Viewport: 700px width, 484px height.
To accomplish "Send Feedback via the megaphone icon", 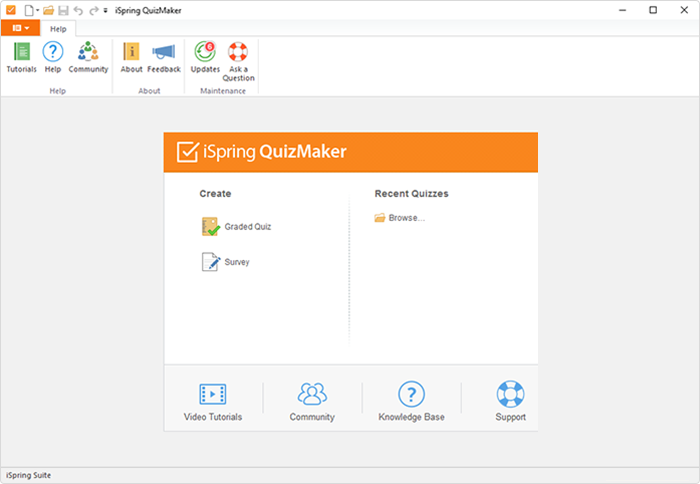I will coord(164,57).
